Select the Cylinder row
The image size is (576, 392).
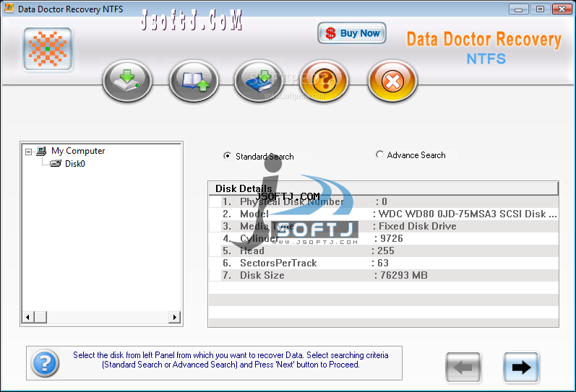click(384, 238)
